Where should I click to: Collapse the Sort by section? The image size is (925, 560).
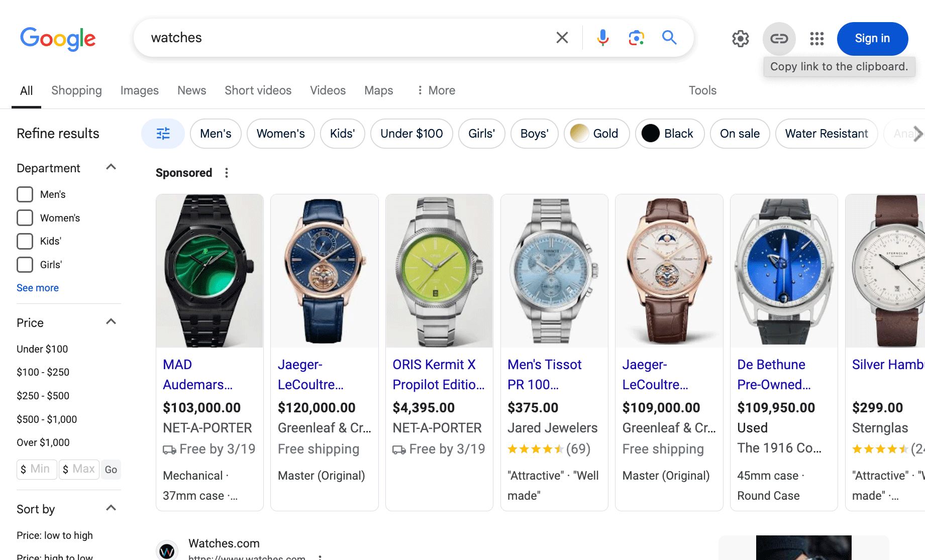pyautogui.click(x=111, y=509)
